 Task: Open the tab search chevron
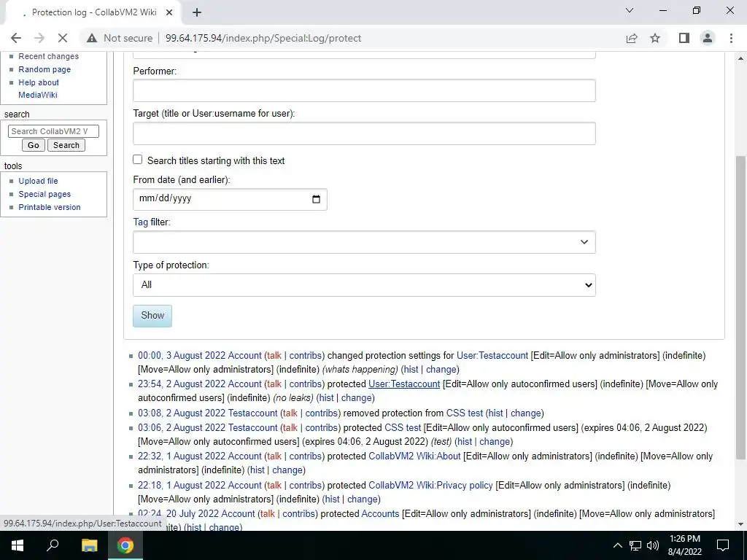click(x=630, y=10)
